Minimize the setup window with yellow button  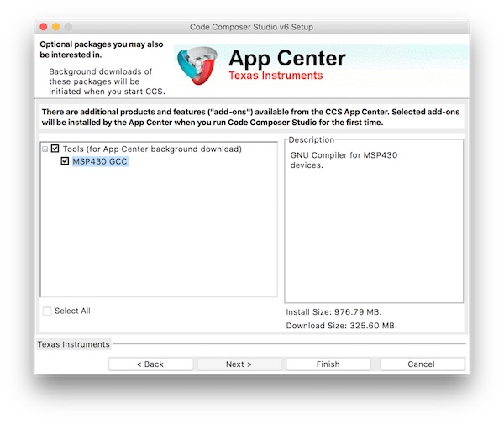click(56, 27)
